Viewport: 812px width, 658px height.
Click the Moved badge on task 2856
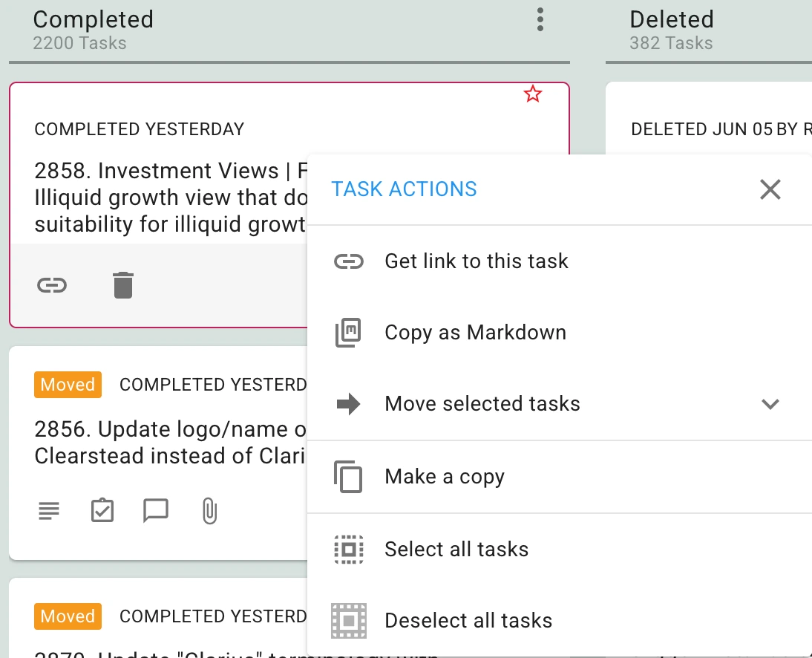68,385
